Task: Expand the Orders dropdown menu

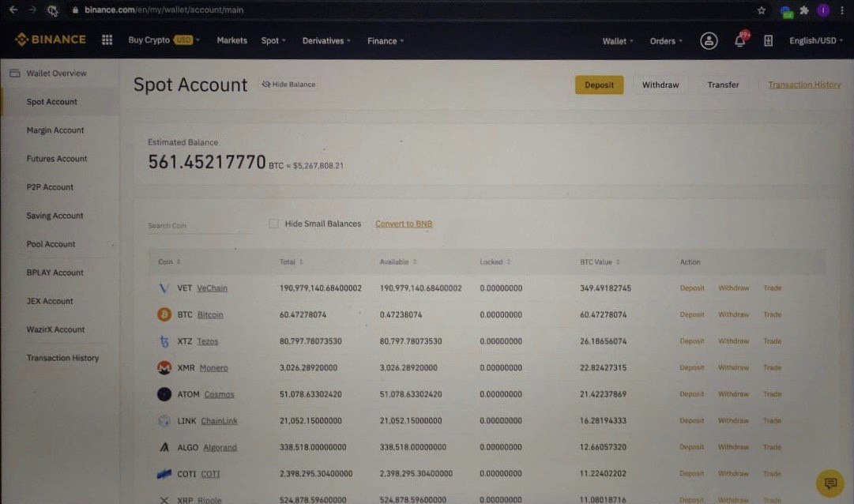Action: [665, 41]
